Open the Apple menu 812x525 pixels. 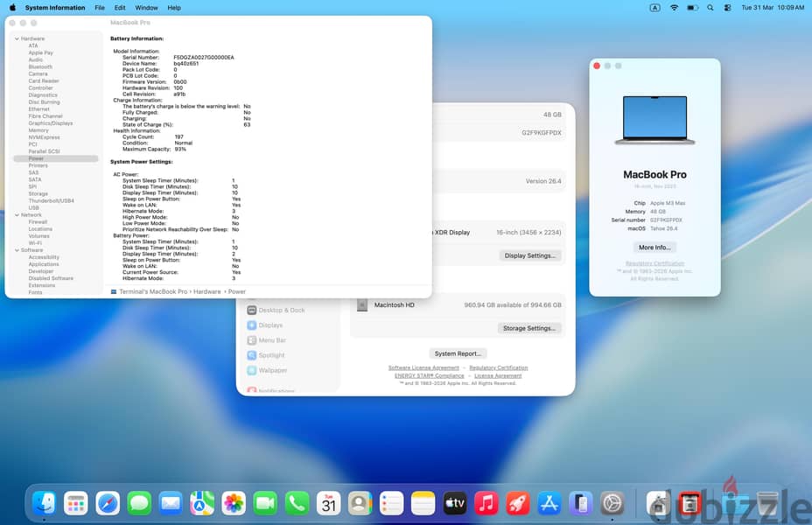pos(12,8)
